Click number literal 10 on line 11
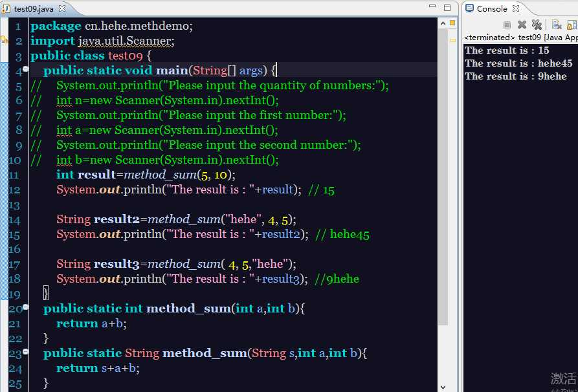The image size is (578, 392). coord(221,175)
